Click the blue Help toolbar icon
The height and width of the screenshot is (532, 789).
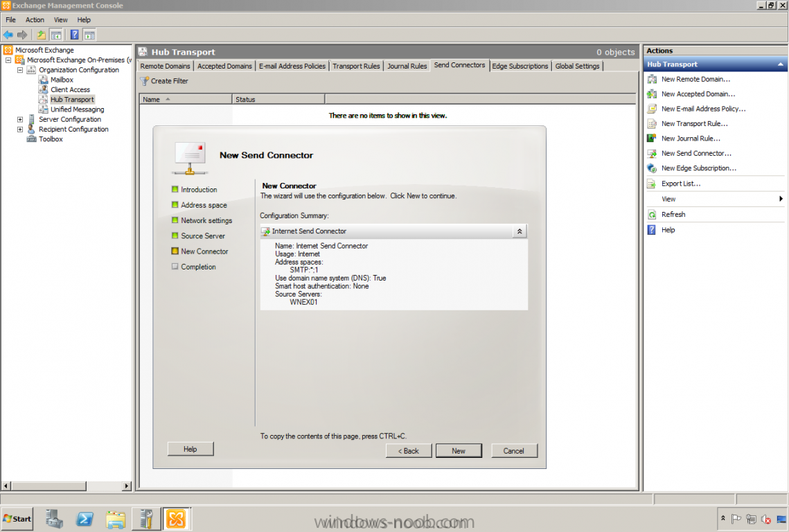pyautogui.click(x=75, y=35)
